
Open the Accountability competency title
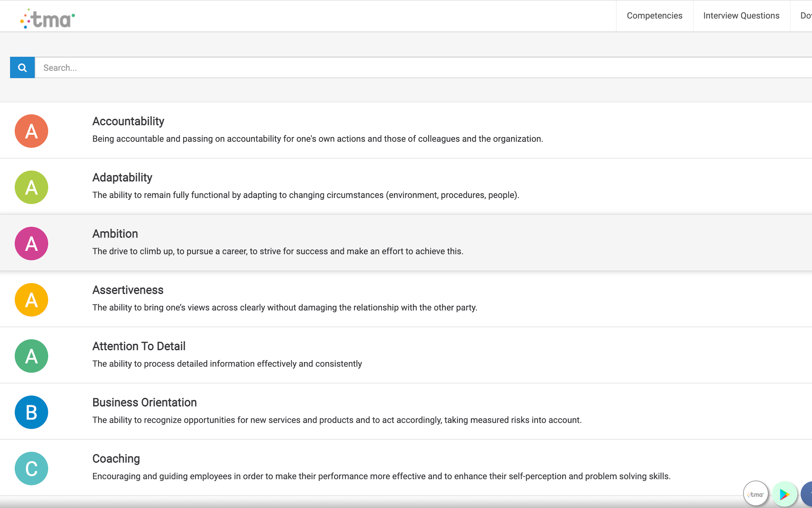coord(128,121)
